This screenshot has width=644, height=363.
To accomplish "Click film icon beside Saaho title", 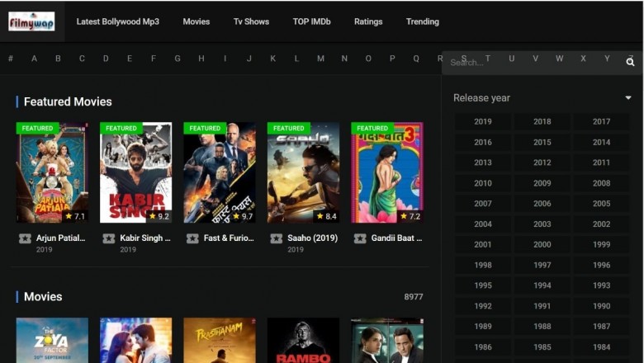I will coord(277,238).
